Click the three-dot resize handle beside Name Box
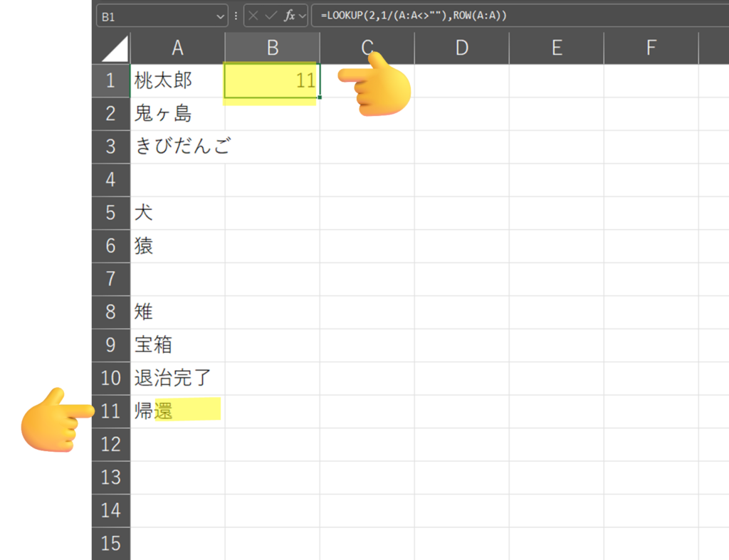The width and height of the screenshot is (729, 560). [236, 16]
